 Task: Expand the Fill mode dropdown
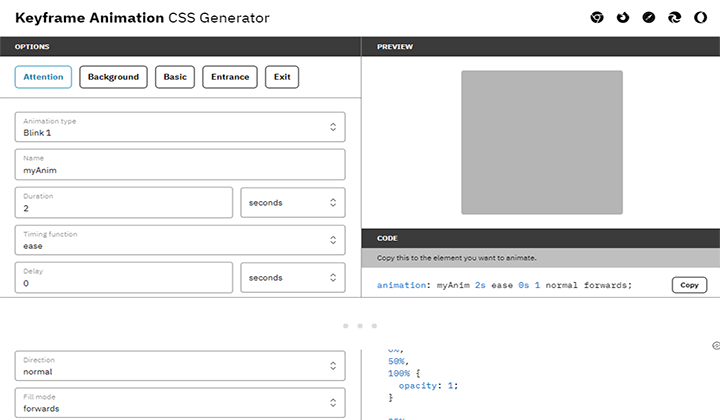180,402
